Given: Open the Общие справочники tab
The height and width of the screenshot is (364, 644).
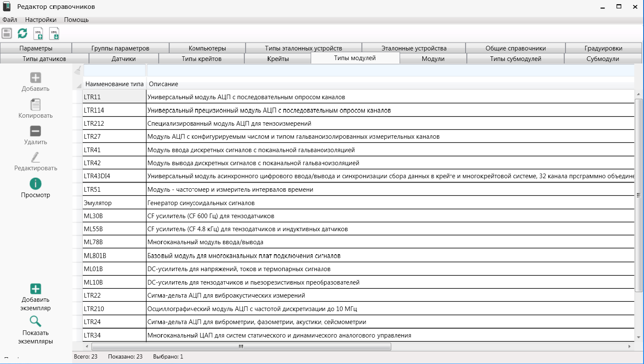Looking at the screenshot, I should click(516, 48).
